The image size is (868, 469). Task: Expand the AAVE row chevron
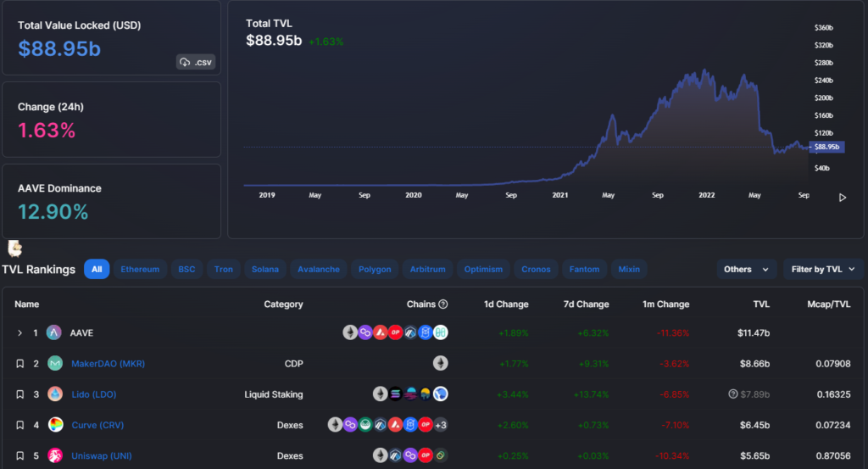tap(19, 332)
